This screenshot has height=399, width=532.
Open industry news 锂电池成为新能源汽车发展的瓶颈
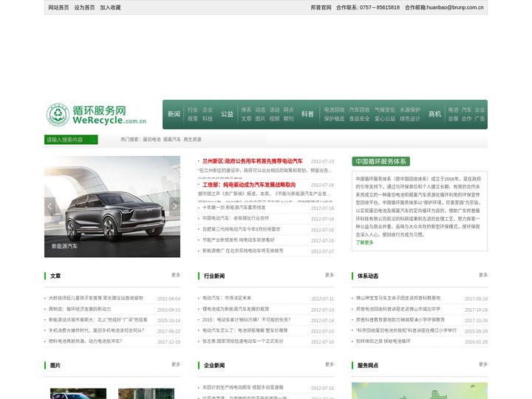point(236,309)
